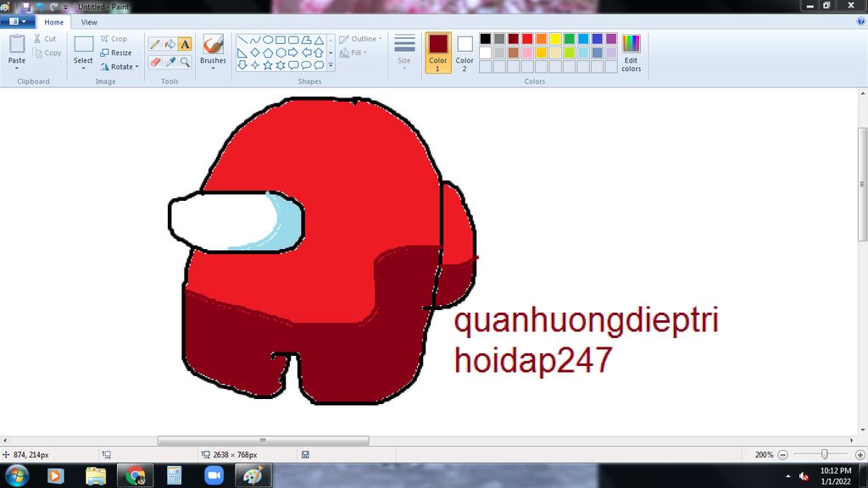This screenshot has height=488, width=868.
Task: Click the Copy button
Action: pos(47,53)
